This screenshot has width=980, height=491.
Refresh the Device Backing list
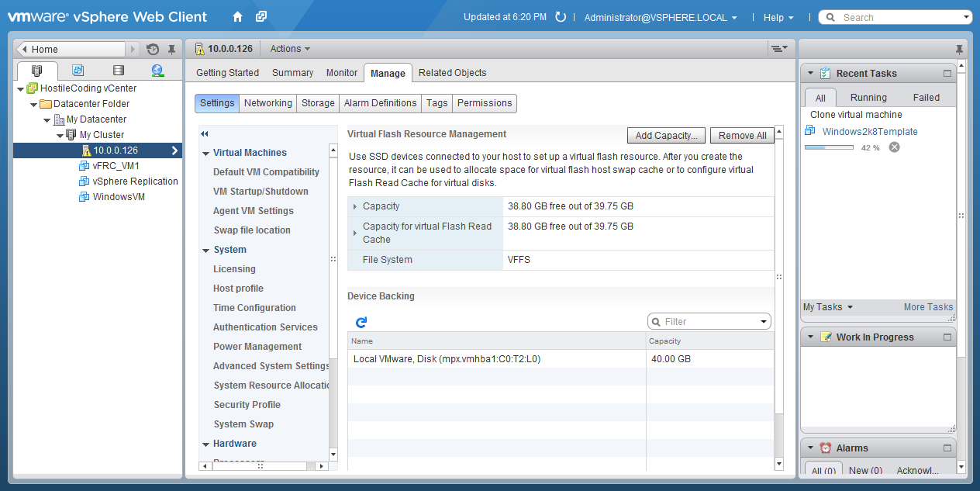361,321
